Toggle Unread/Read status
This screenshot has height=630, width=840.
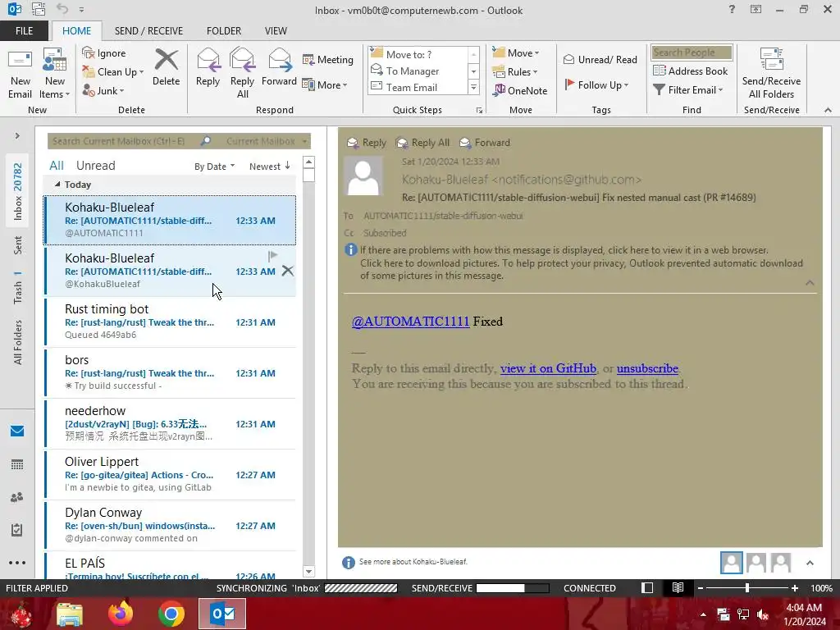coord(600,59)
